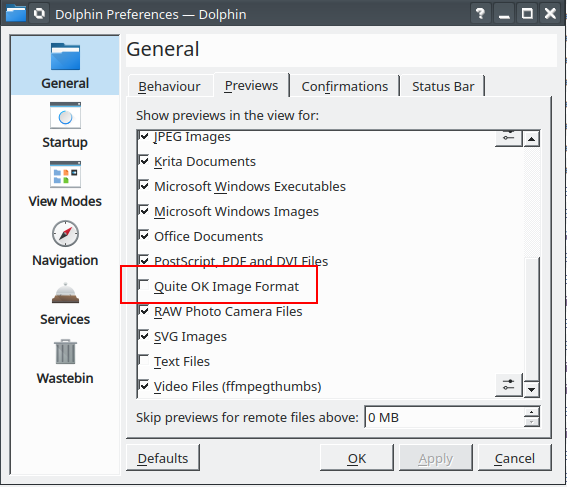Viewport: 567px width, 487px height.
Task: Open the View Modes settings category
Action: (x=65, y=184)
